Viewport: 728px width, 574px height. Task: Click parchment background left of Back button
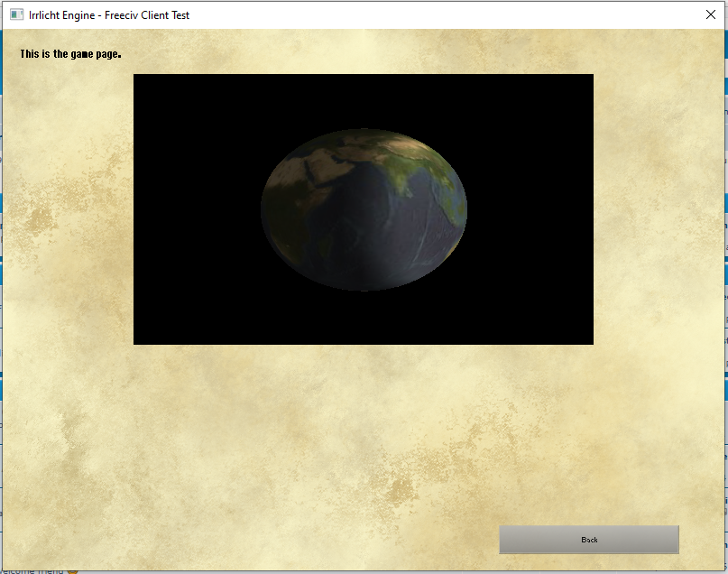coord(361,540)
